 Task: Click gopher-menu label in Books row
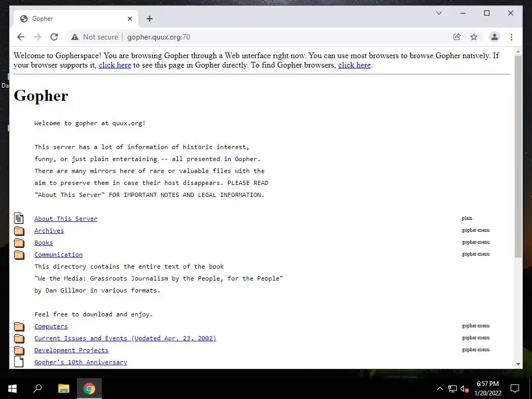pyautogui.click(x=476, y=242)
